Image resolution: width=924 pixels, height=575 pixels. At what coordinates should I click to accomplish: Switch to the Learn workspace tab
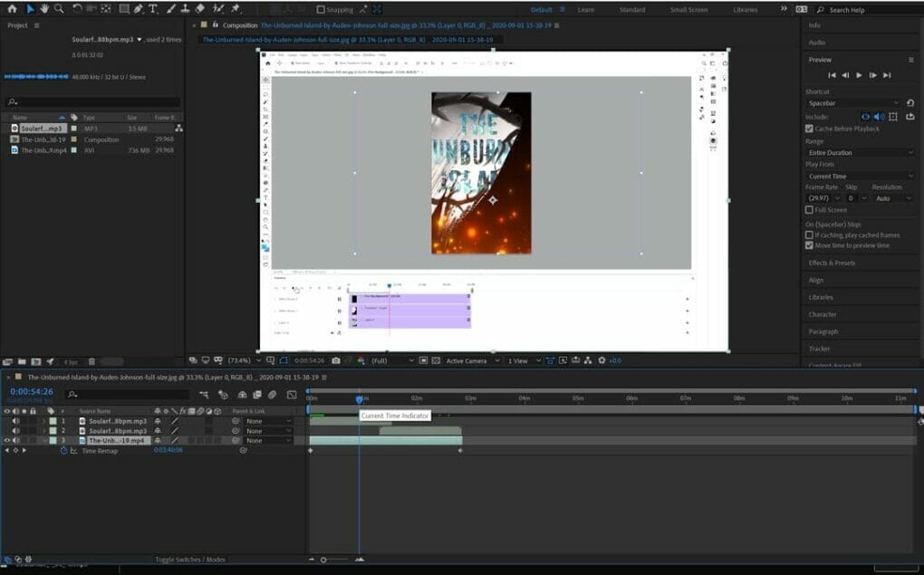(586, 9)
